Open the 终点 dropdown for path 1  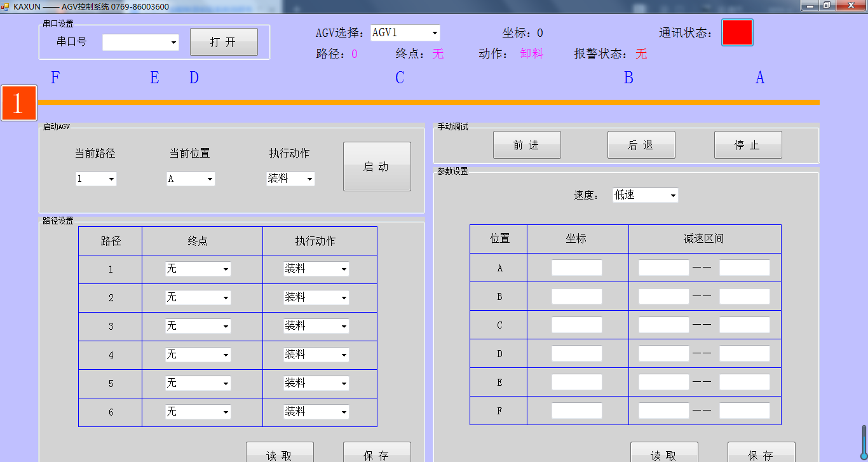(x=198, y=269)
